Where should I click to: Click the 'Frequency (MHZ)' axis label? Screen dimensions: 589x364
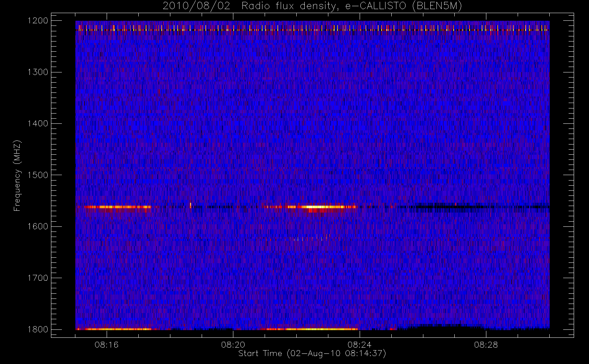tap(17, 175)
